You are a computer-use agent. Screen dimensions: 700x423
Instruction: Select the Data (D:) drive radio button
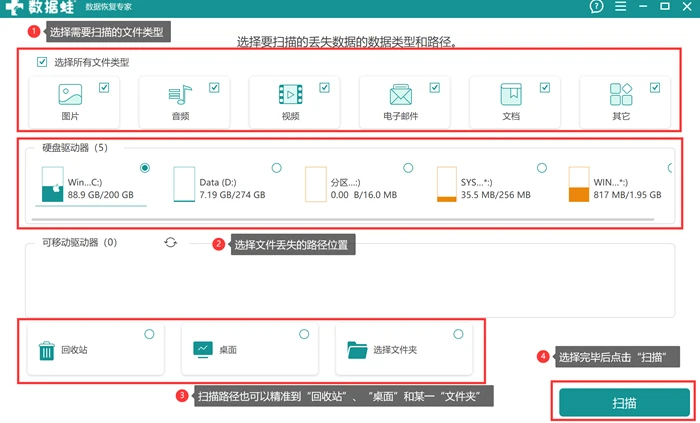(x=276, y=168)
